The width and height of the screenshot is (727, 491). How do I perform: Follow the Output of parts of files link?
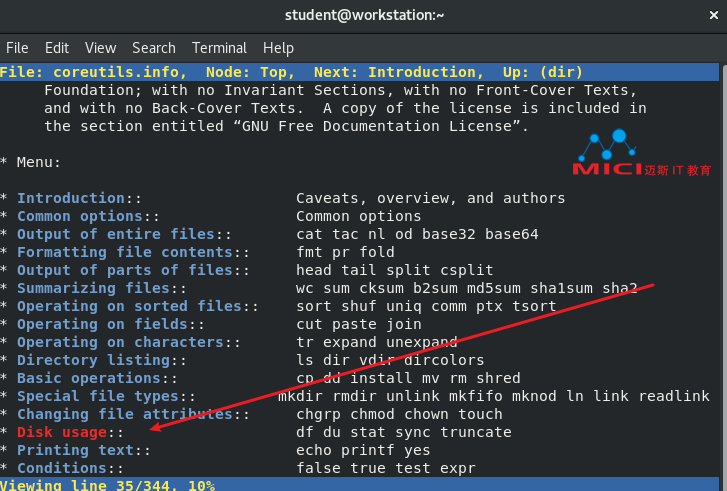[x=125, y=271]
